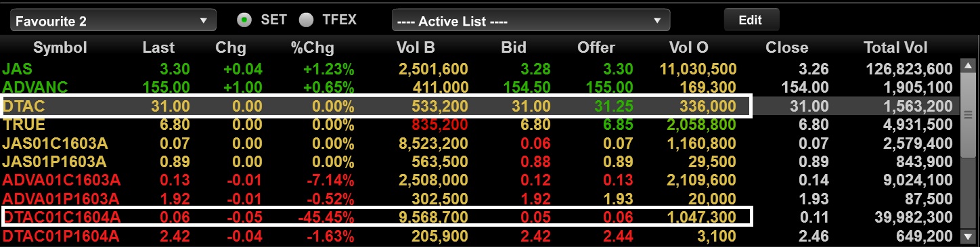The width and height of the screenshot is (980, 247).
Task: Select the TFEX radio button
Action: point(307,20)
